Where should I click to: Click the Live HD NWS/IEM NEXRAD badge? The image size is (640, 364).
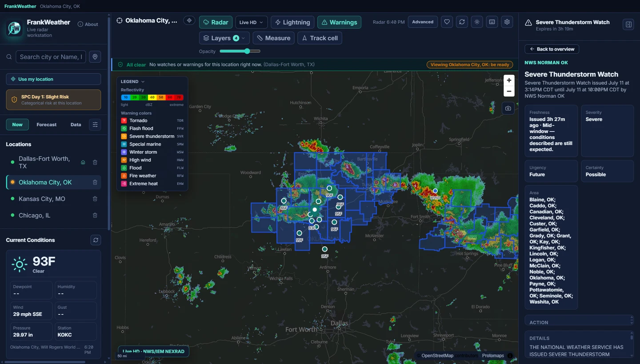coord(153,351)
